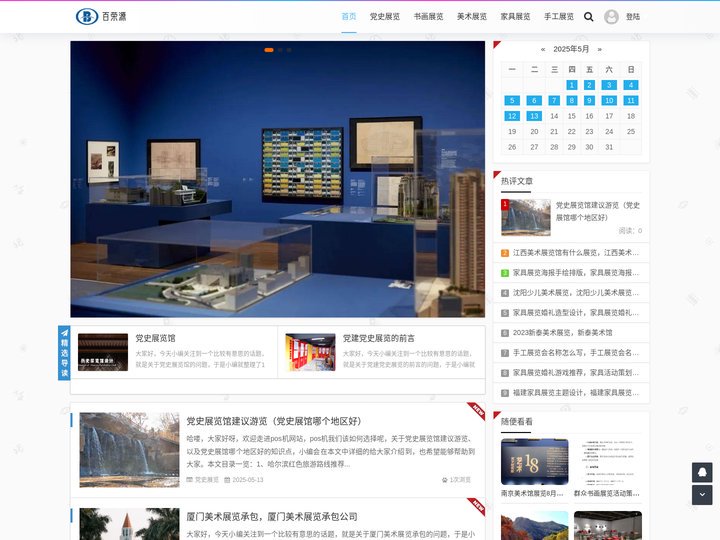720x540 pixels.
Task: Click the user avatar icon
Action: (x=611, y=17)
